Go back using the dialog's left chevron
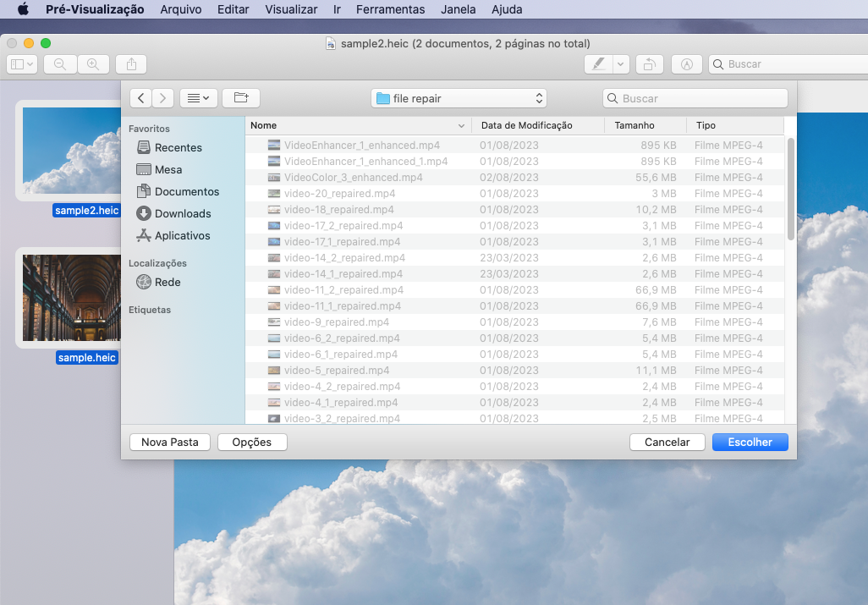The width and height of the screenshot is (868, 605). point(140,98)
